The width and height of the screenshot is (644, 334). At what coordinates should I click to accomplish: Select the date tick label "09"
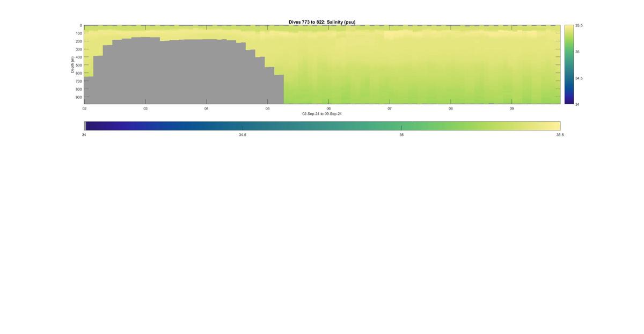point(512,108)
